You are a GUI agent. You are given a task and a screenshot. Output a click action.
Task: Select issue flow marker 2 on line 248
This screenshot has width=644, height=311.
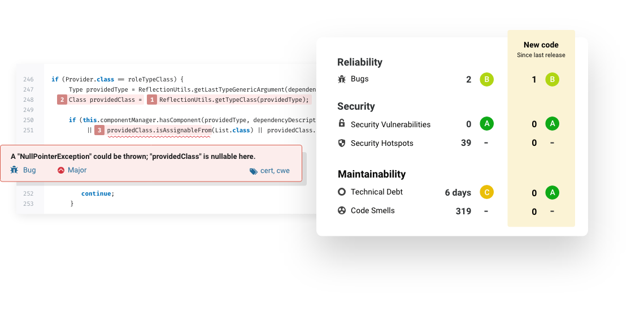pyautogui.click(x=62, y=100)
